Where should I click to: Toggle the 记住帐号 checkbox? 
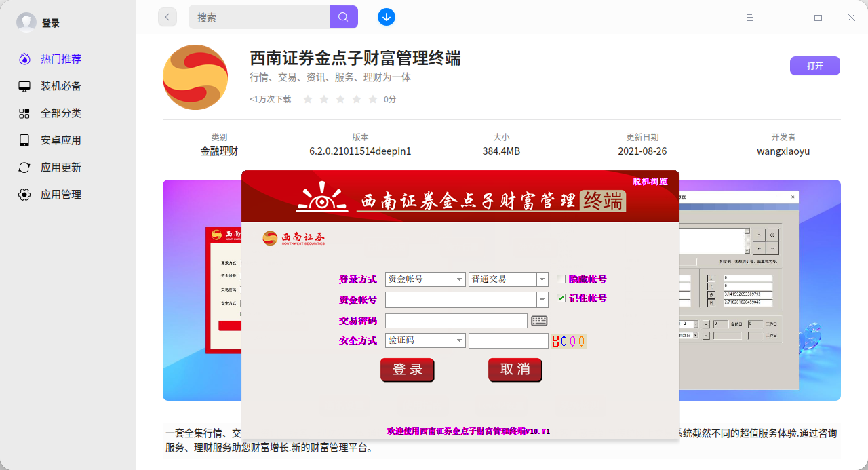[561, 298]
